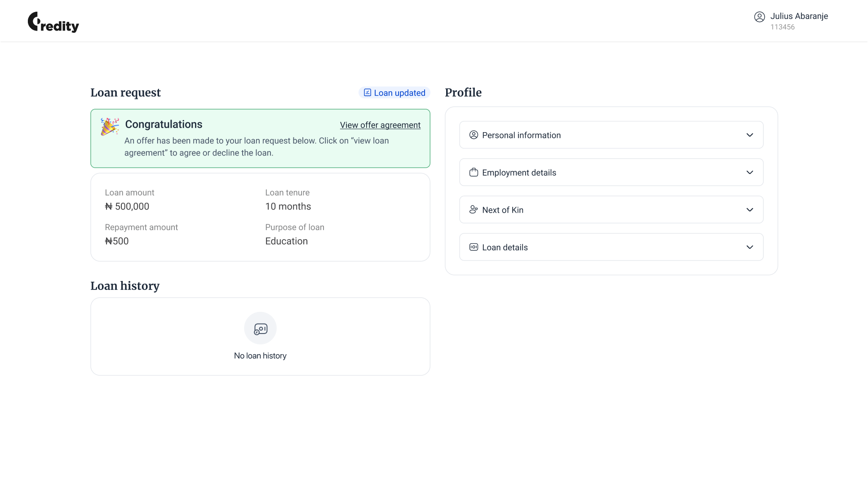Open the user avatar icon top right
The height and width of the screenshot is (503, 868).
point(760,17)
